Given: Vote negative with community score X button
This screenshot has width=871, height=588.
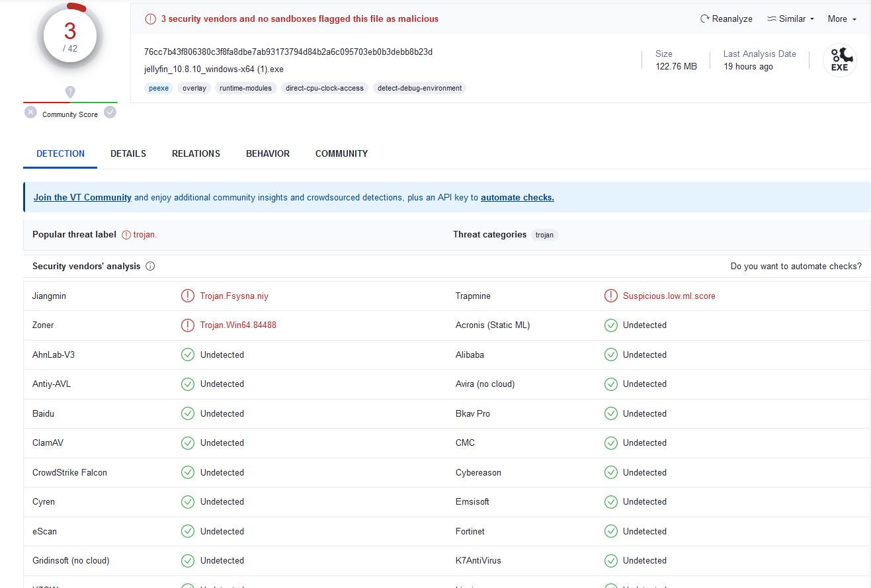Looking at the screenshot, I should tap(30, 112).
